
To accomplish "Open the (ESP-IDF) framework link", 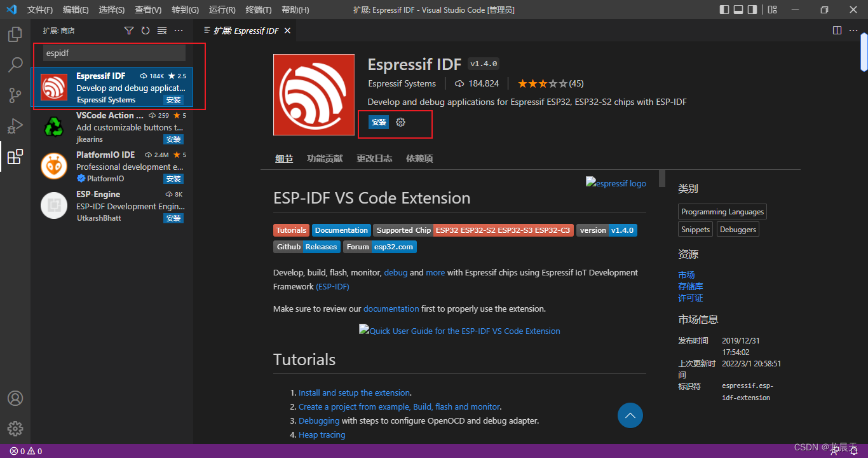I will [332, 286].
